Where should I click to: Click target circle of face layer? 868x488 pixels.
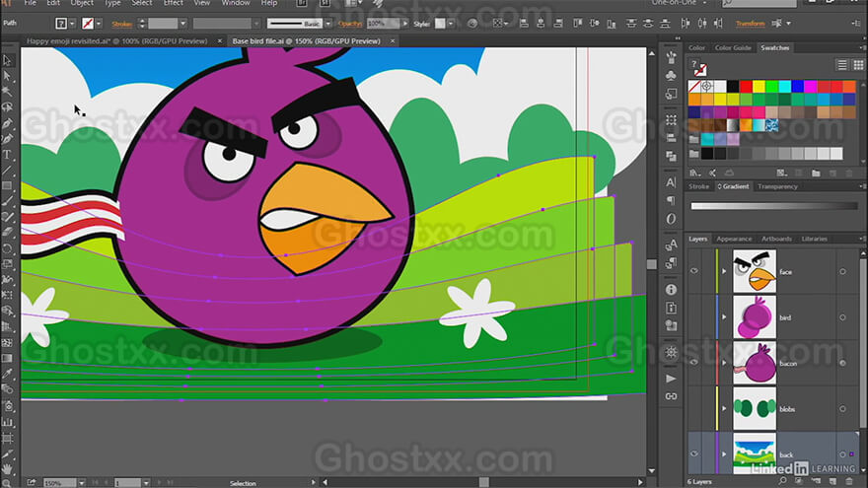coord(842,272)
